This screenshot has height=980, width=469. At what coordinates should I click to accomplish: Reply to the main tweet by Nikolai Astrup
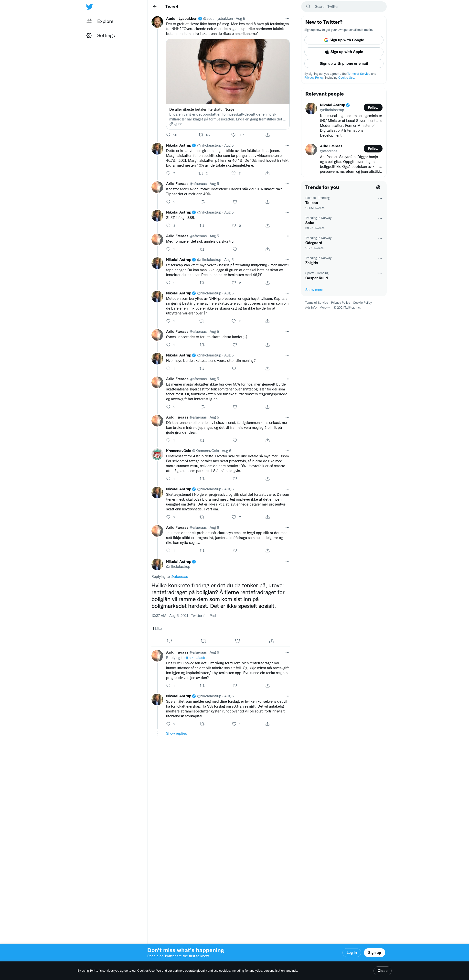pos(169,641)
